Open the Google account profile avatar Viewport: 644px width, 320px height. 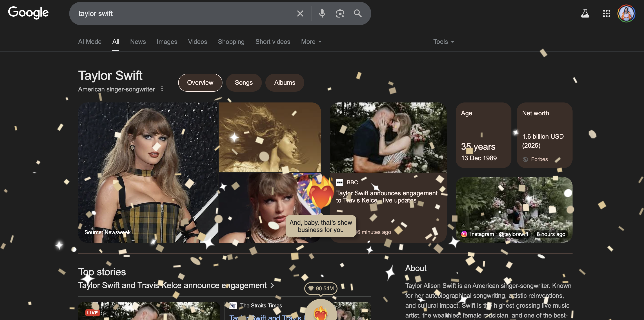(x=626, y=13)
